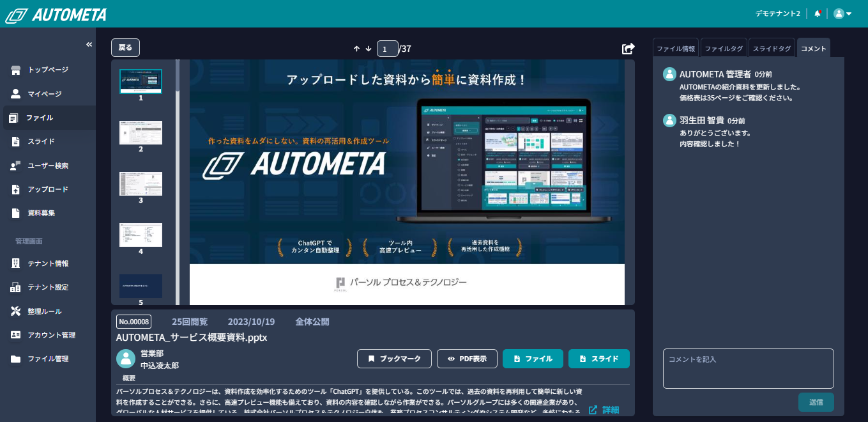
Task: Click the コメントを記入 text box
Action: (749, 368)
